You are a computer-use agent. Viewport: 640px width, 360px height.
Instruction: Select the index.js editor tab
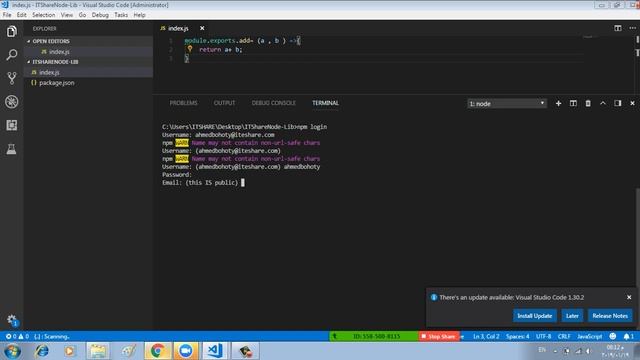178,28
